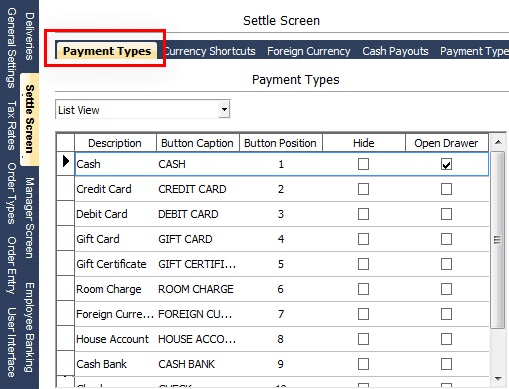Enable Open Drawer for Credit Card

point(446,189)
